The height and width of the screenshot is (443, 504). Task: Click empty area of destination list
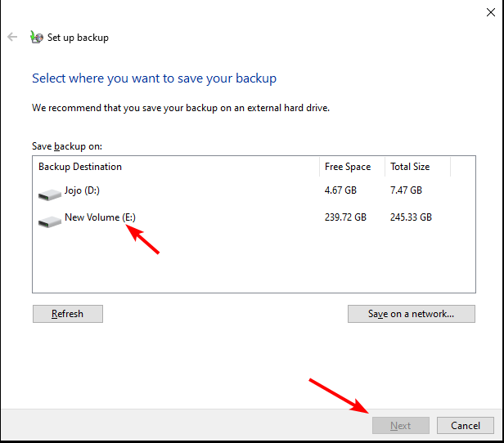coord(254,263)
